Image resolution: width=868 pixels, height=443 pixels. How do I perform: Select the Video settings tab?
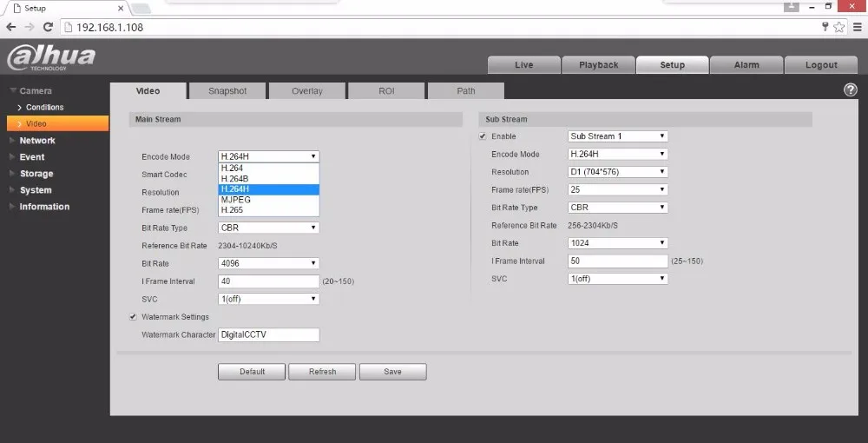[x=148, y=91]
